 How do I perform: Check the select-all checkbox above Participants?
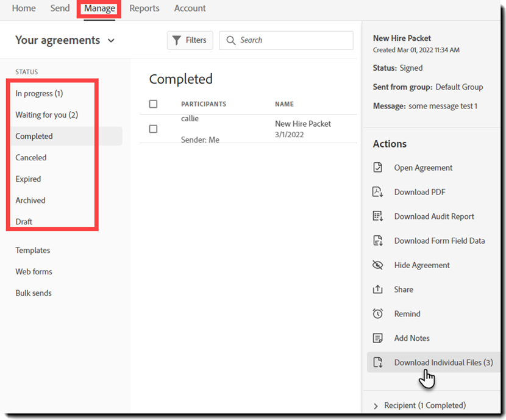coord(154,104)
